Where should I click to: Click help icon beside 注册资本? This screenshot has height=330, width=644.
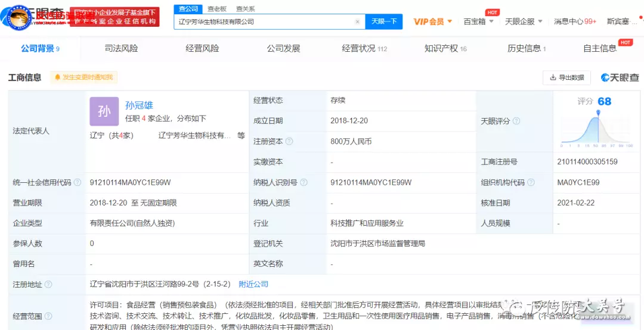coord(289,142)
